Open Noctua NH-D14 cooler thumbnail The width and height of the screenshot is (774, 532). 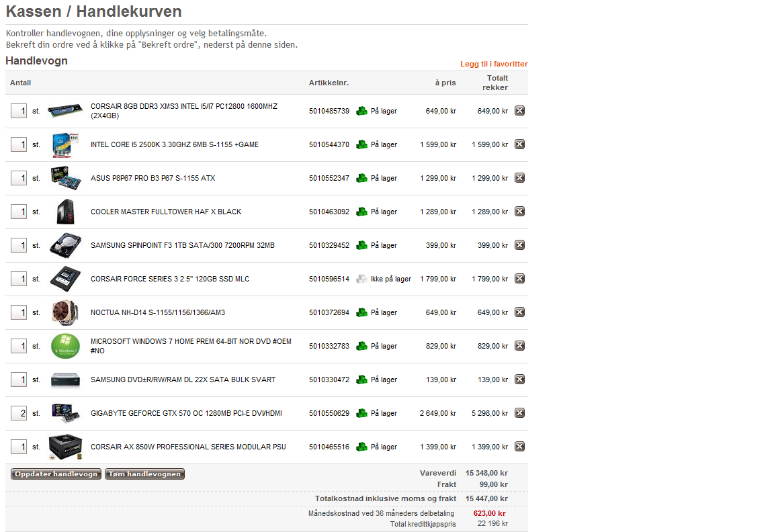tap(65, 312)
